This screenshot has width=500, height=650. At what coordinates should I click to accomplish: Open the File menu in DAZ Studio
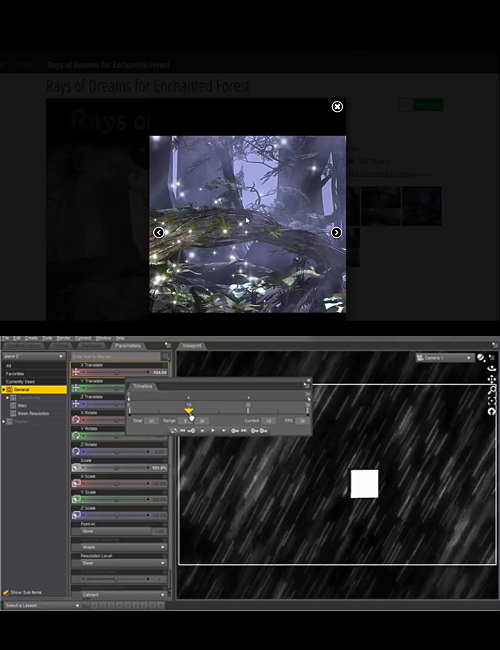point(6,338)
